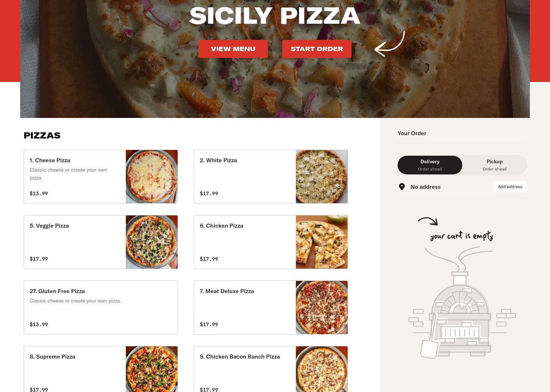
Task: Select the Delivery order option
Action: (x=430, y=165)
